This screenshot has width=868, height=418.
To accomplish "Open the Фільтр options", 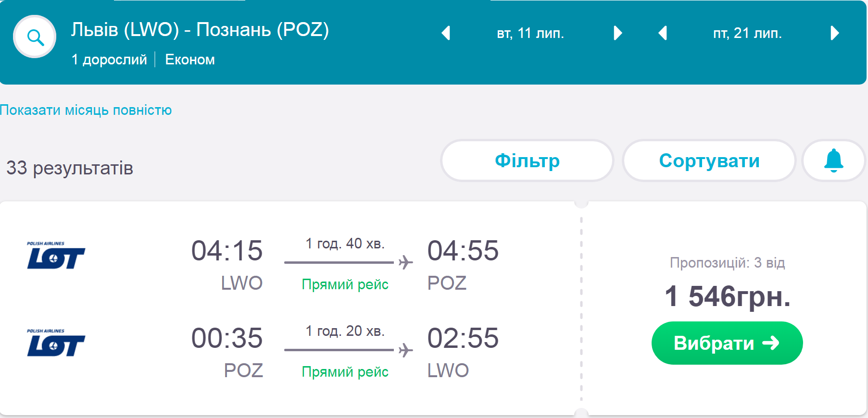I will coord(527,160).
